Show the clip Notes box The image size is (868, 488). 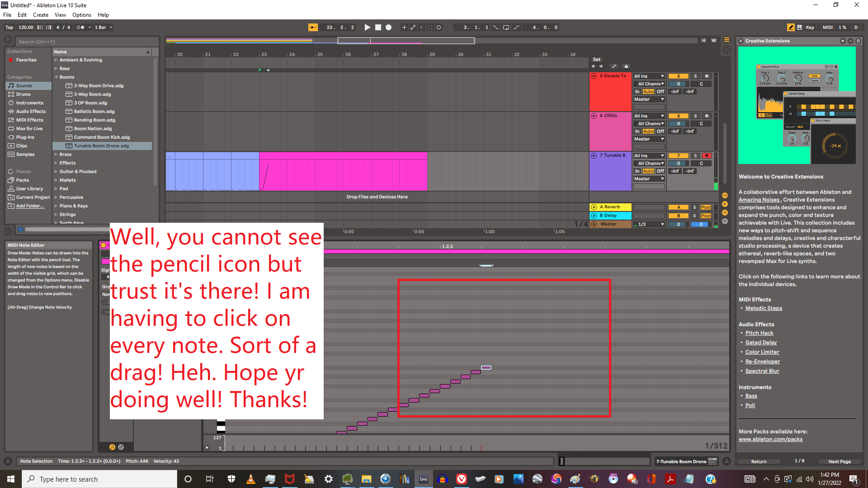[112, 447]
